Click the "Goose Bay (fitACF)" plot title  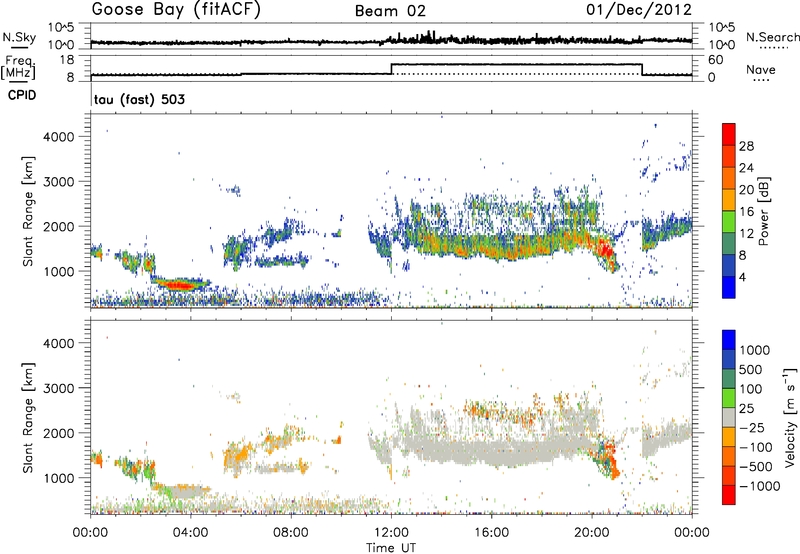tap(176, 9)
